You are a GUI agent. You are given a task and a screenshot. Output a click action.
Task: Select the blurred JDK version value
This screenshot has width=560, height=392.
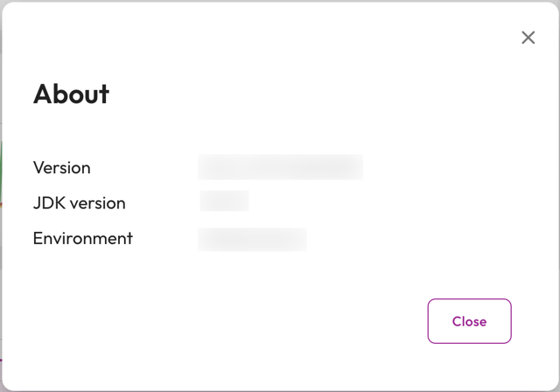[x=224, y=201]
